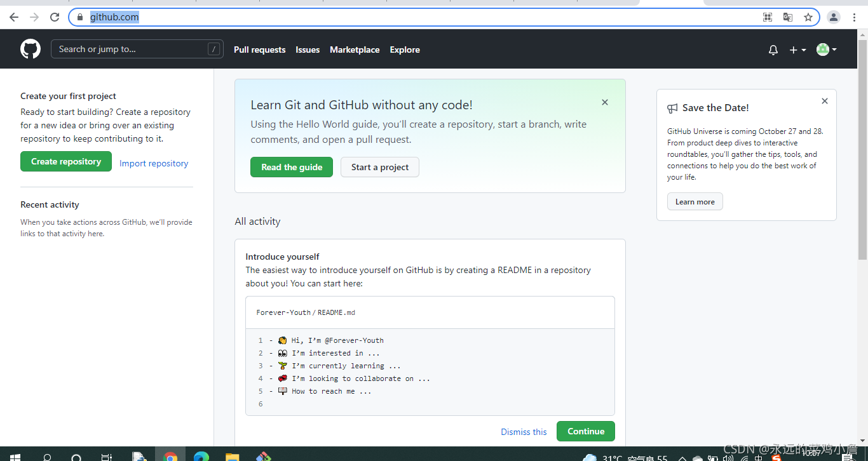Dismiss the Learn Git and GitHub banner
The height and width of the screenshot is (461, 868).
tap(605, 102)
